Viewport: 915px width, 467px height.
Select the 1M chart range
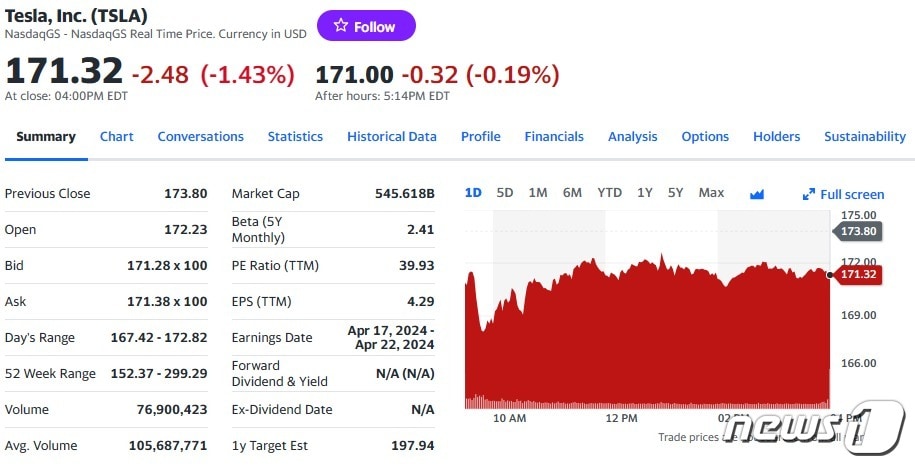pyautogui.click(x=537, y=193)
